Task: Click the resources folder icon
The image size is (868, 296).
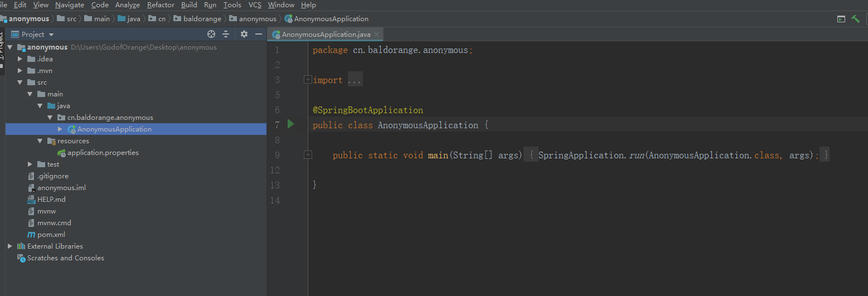Action: click(x=51, y=141)
